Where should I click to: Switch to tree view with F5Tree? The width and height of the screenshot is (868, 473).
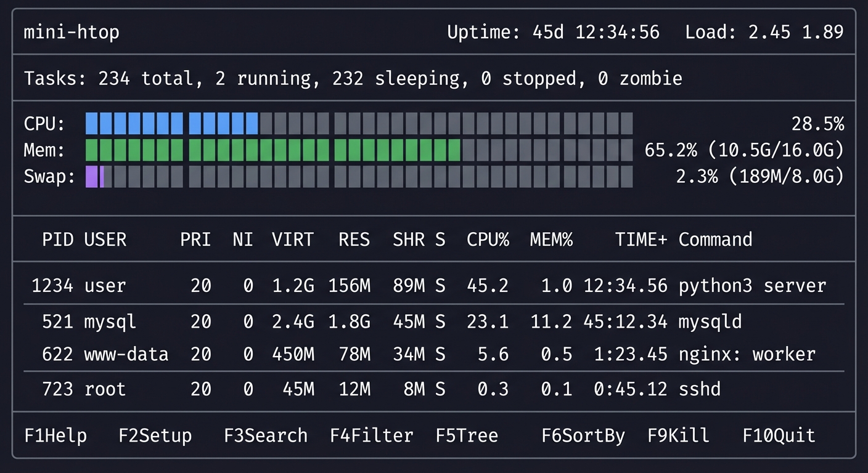point(467,435)
